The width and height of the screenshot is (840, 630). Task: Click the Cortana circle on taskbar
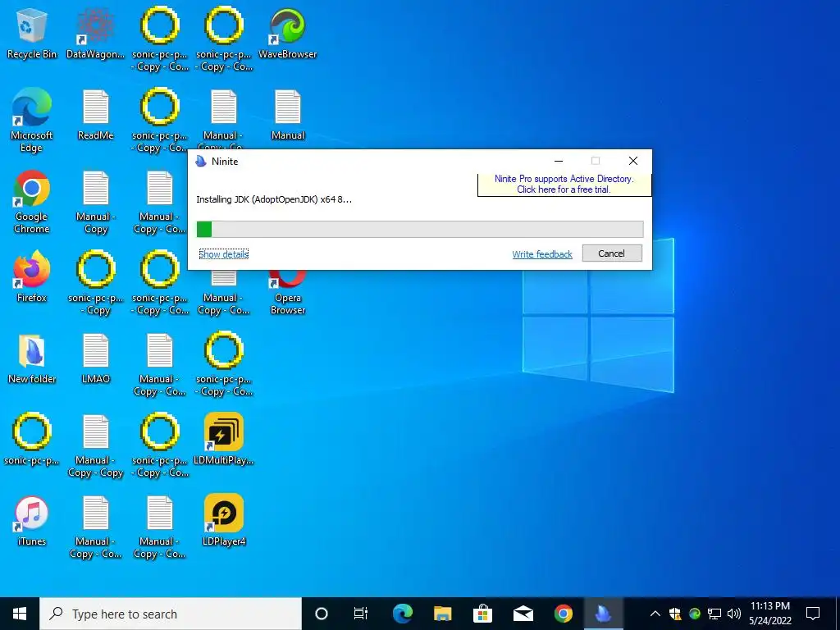[x=321, y=614]
